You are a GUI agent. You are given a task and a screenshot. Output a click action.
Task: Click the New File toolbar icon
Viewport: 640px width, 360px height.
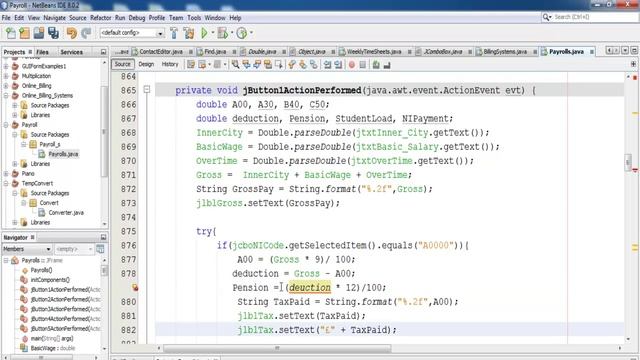tap(11, 33)
